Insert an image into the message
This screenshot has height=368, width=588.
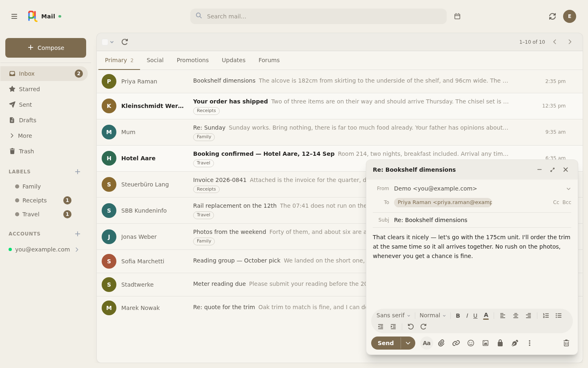[x=486, y=343]
